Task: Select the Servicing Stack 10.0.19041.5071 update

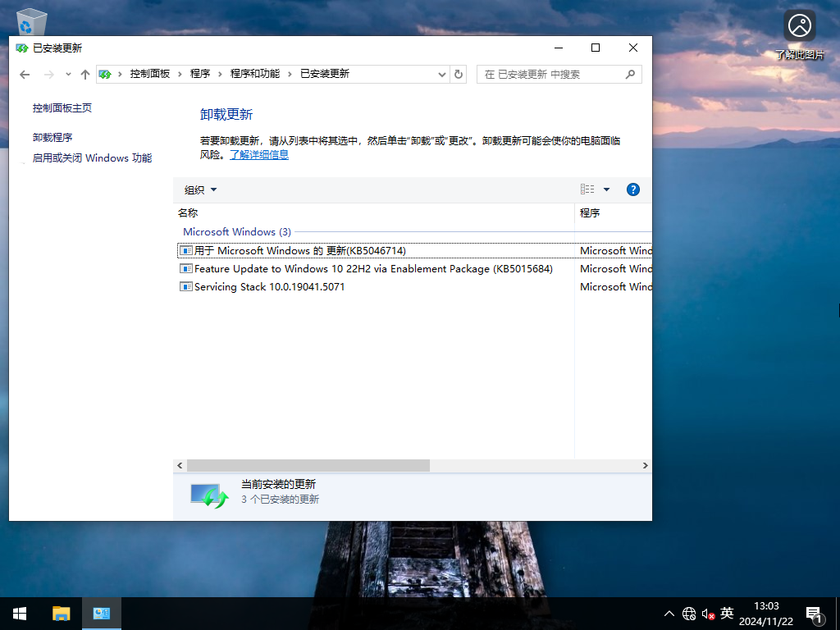Action: [271, 286]
